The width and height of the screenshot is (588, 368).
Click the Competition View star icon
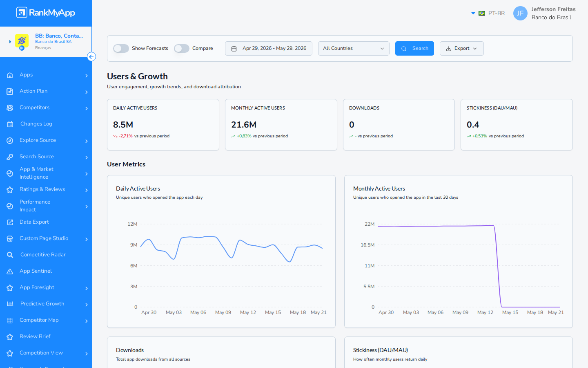10,353
